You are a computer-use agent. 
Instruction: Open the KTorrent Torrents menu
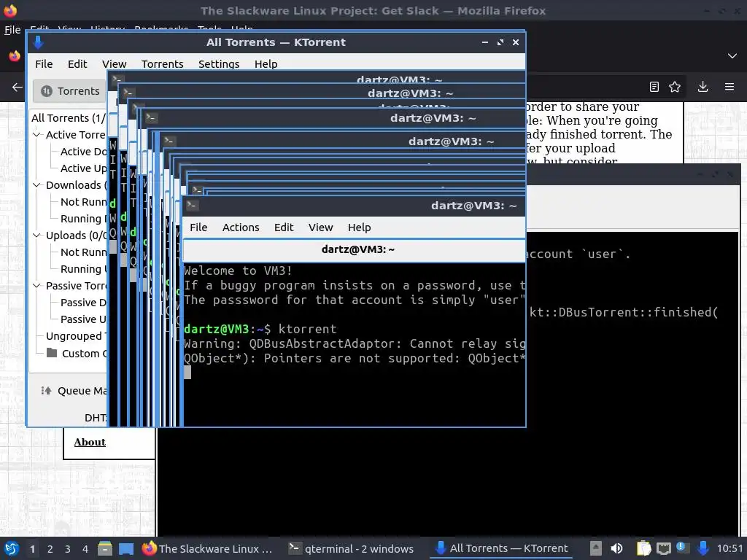pyautogui.click(x=162, y=64)
